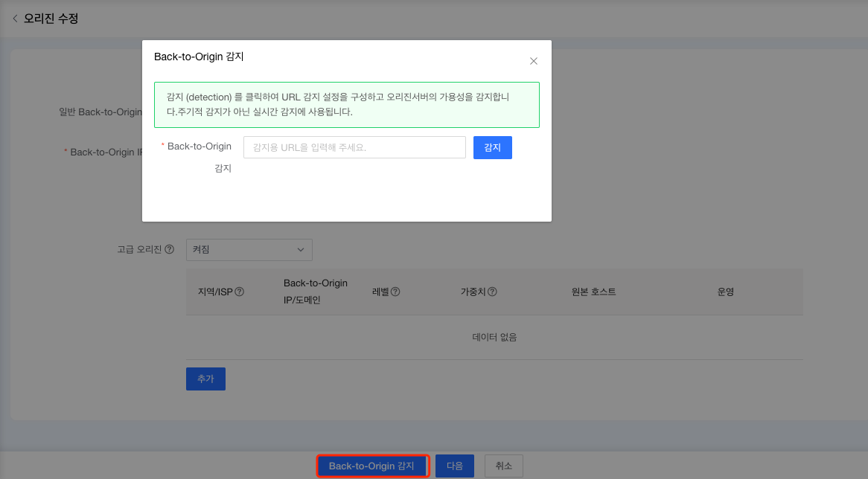Navigate back via arrow beside 오리진 수정
The width and height of the screenshot is (868, 479).
pos(15,18)
